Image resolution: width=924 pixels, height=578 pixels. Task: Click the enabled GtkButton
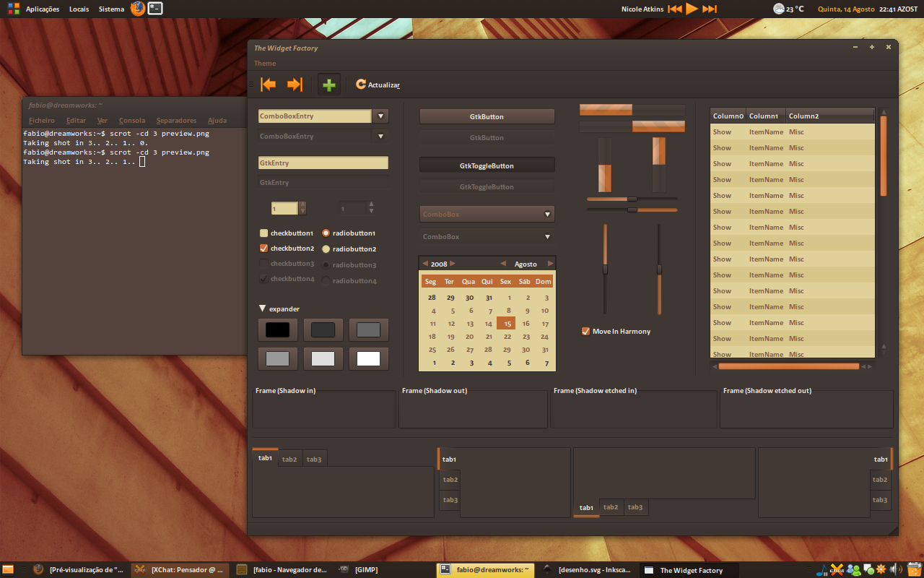(487, 116)
